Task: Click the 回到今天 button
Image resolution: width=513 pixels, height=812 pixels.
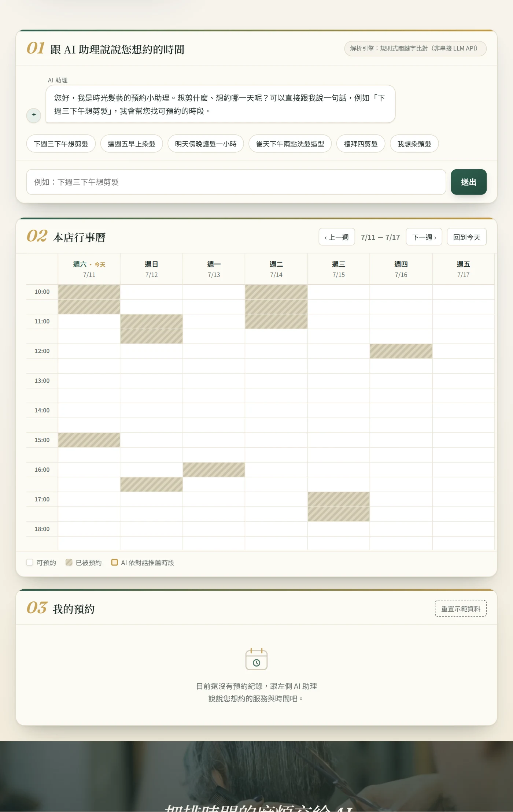Action: pos(466,237)
